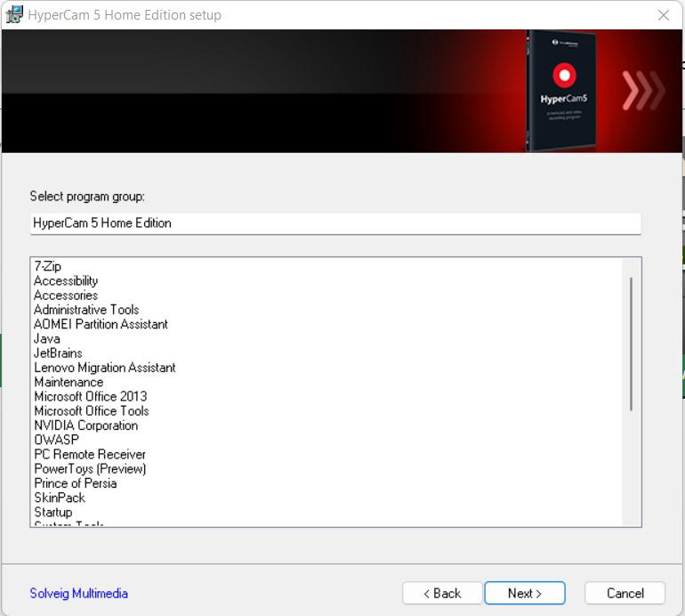Choose Accessories from the list
The image size is (685, 616).
coord(66,296)
